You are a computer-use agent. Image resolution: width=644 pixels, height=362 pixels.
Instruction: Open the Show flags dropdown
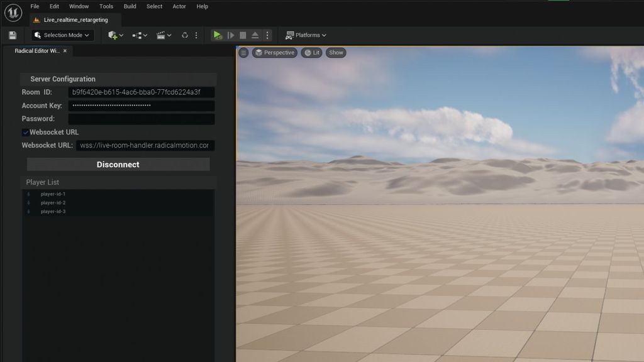click(x=335, y=53)
